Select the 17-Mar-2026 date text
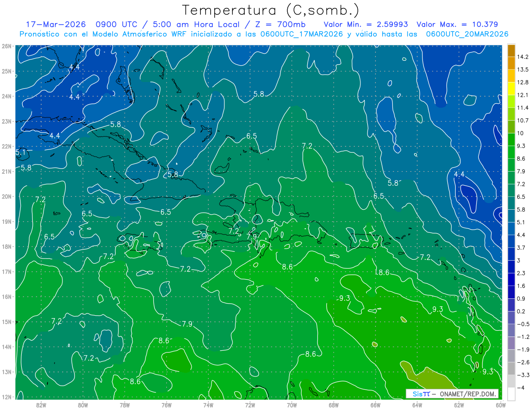The height and width of the screenshot is (411, 532). pos(55,24)
